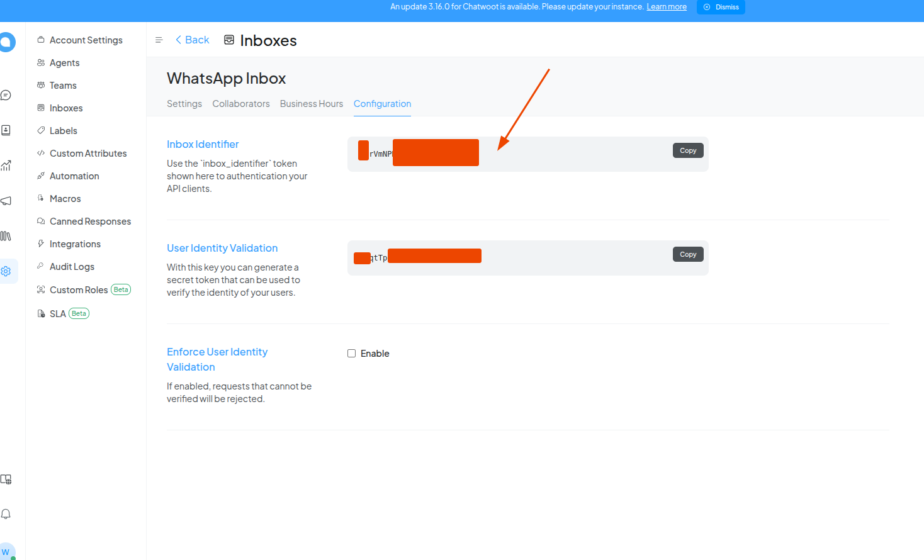Toggle the sidebar hamburger menu icon
Viewport: 924px width, 560px height.
pyautogui.click(x=159, y=40)
